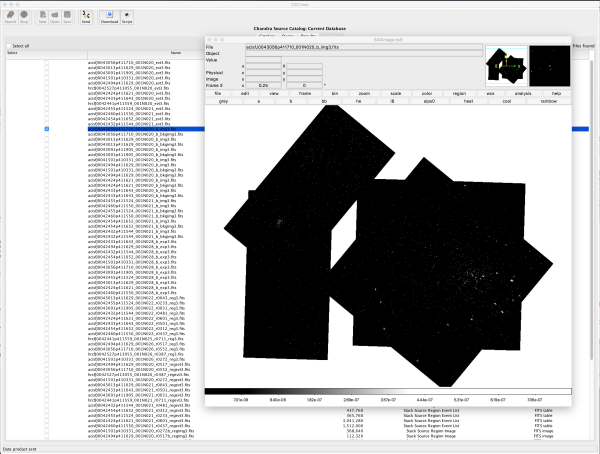Check the first file row checkbox
600x454 pixels.
[x=47, y=61]
